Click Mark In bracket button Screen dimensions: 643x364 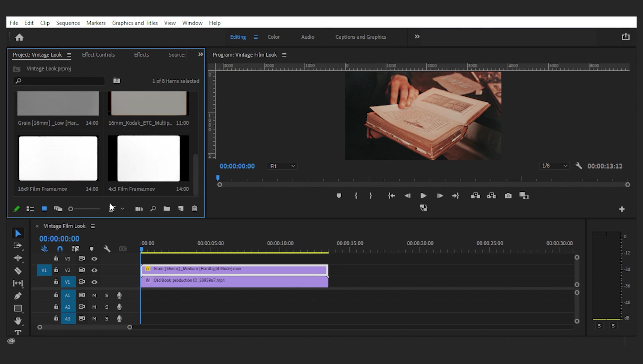tap(356, 196)
